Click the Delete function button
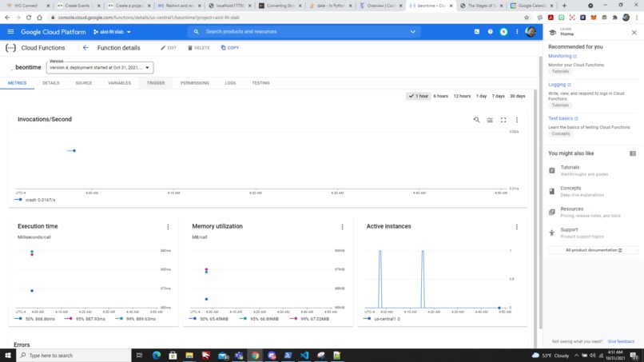 click(199, 48)
